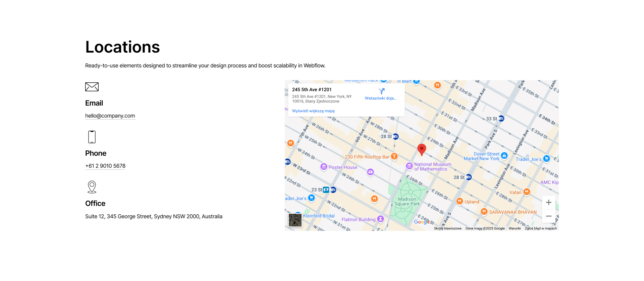Click Zgłoś błąd w mapach link
Viewport: 644px width, 281px height.
tap(541, 228)
